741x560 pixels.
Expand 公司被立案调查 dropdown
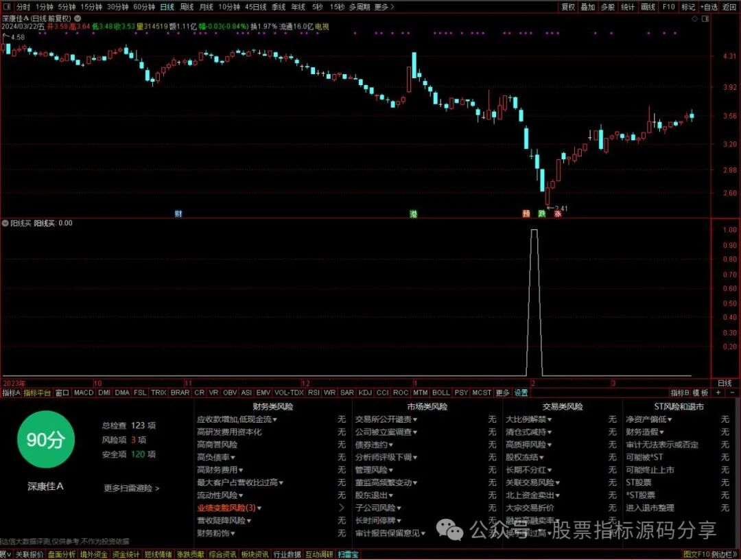pos(386,432)
